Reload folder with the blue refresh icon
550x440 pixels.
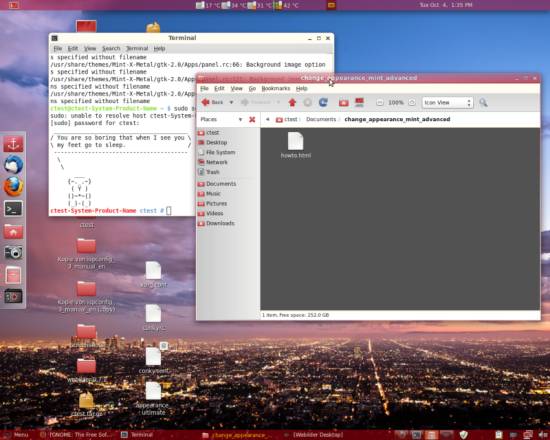pyautogui.click(x=323, y=102)
